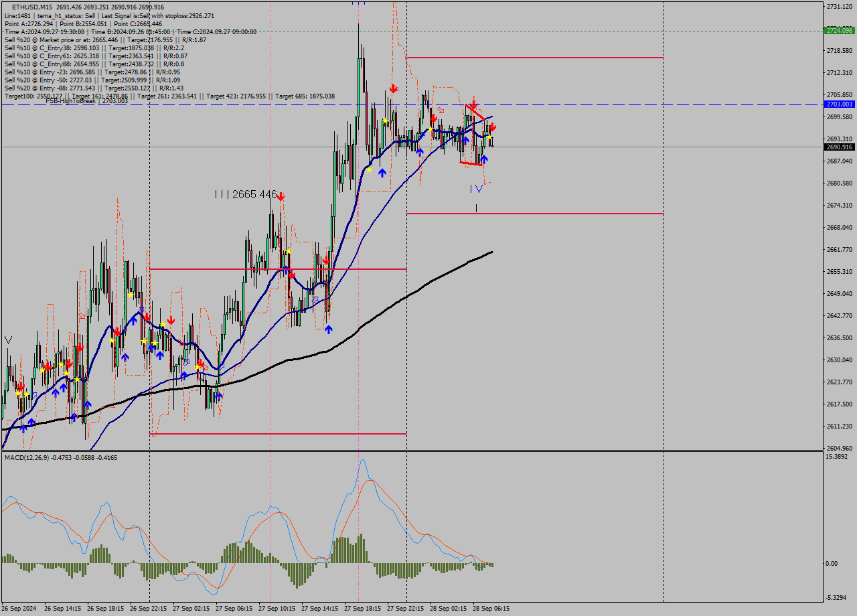
Task: Click the current price tag 2690.916
Action: 839,147
